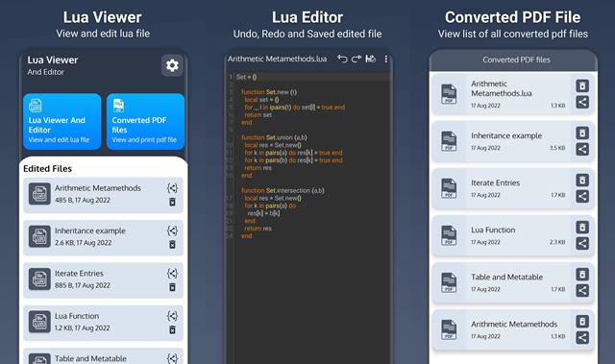This screenshot has height=364, width=615.
Task: Open Lua Function 1.2 KB edited file
Action: pyautogui.click(x=103, y=323)
